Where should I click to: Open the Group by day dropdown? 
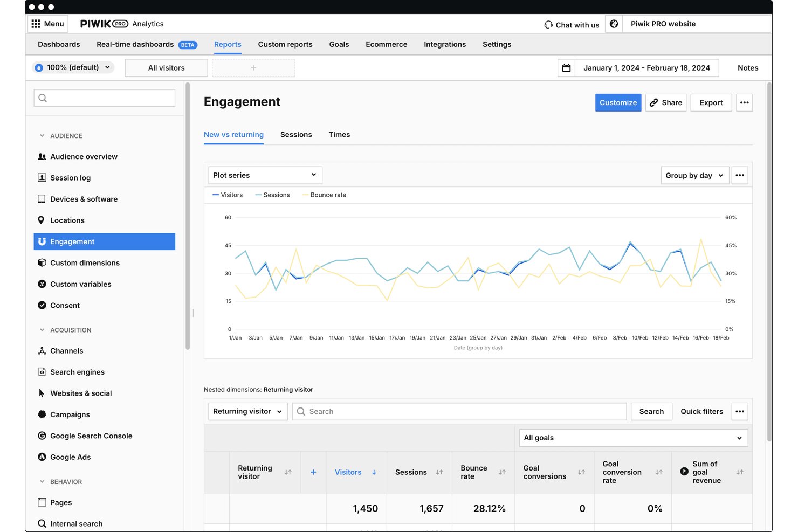pyautogui.click(x=695, y=175)
